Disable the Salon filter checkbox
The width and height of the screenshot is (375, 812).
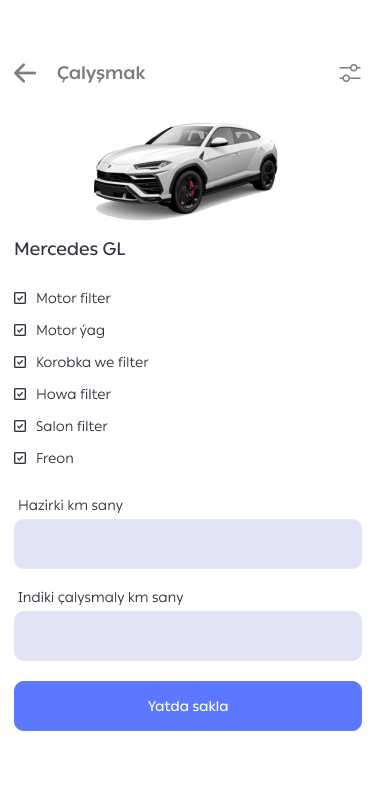click(x=20, y=427)
